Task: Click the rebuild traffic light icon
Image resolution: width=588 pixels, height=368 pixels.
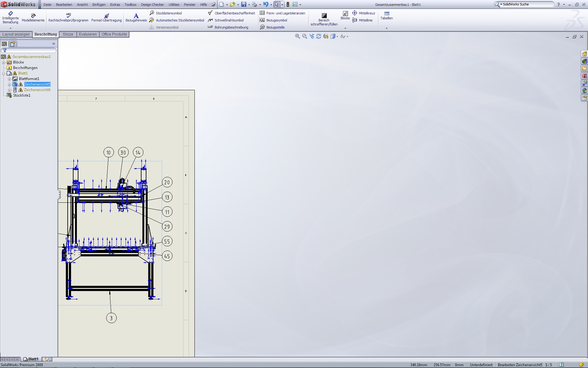Action: click(288, 5)
